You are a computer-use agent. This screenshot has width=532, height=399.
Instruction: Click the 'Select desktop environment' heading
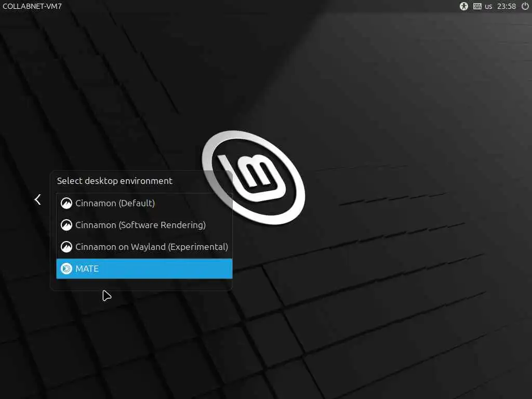[115, 181]
